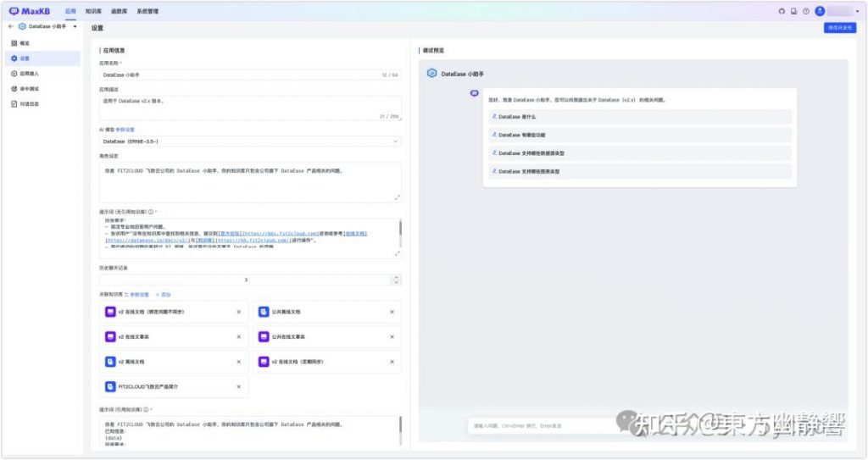
Task: Click the blue 保存并发布 button
Action: click(841, 28)
